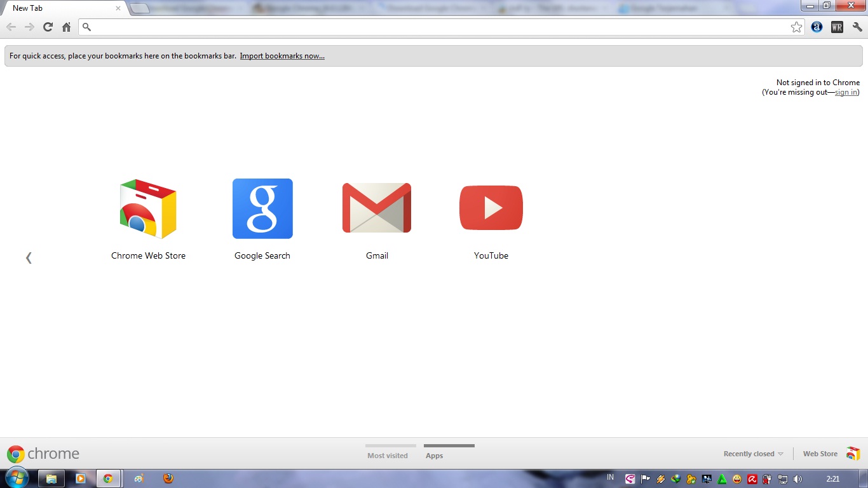Open the Chrome wrench menu
The height and width of the screenshot is (488, 868).
(857, 27)
